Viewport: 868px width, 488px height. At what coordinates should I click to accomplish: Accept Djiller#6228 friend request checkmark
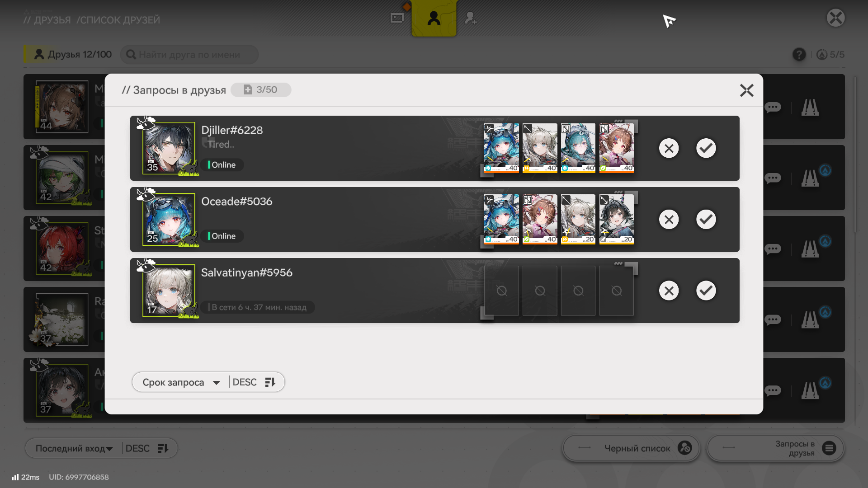[706, 148]
